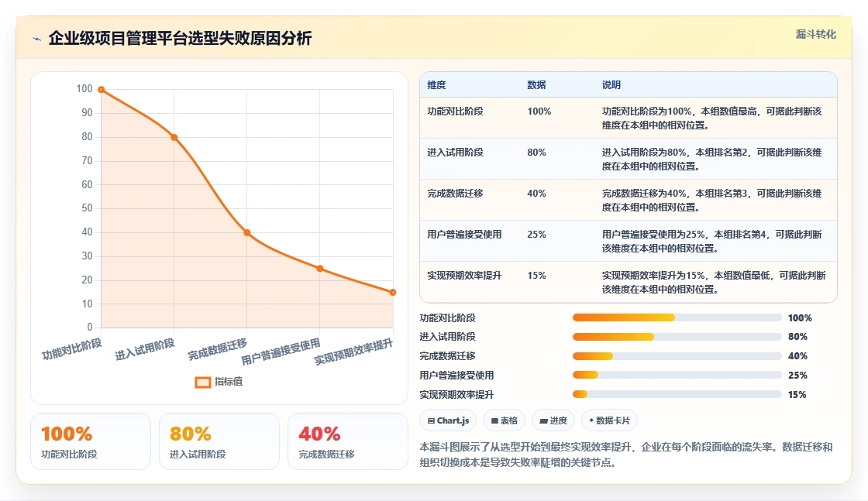Click the 100% label beside the progress bar
The width and height of the screenshot is (868, 501).
[x=800, y=318]
